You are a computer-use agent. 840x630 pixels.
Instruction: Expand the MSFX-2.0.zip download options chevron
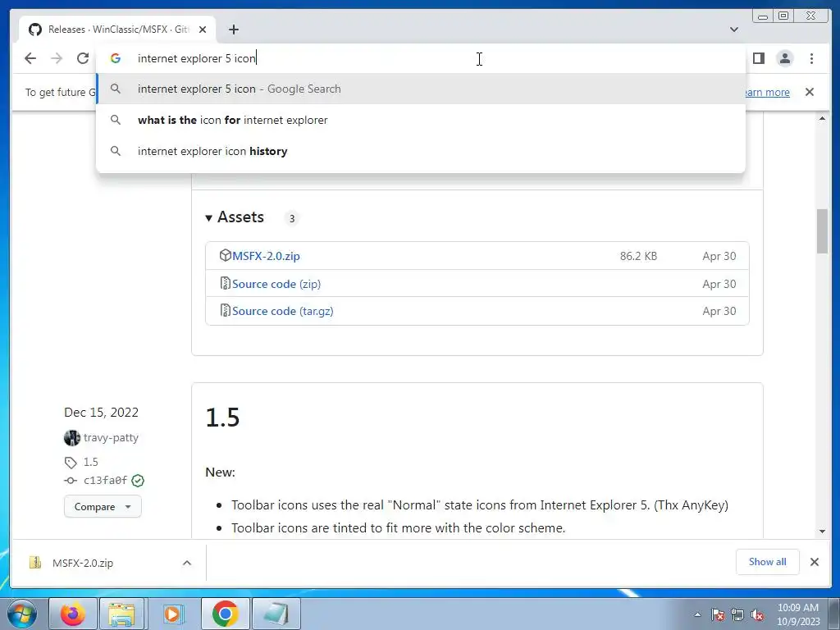coord(187,563)
